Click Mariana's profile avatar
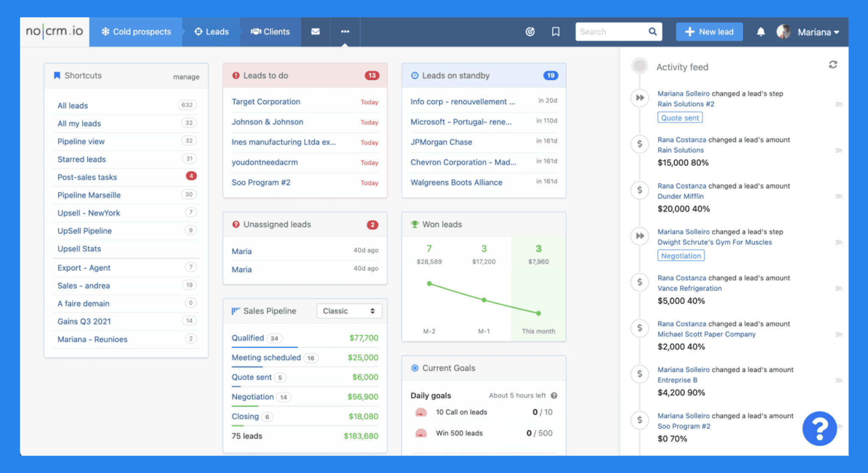Image resolution: width=868 pixels, height=473 pixels. pyautogui.click(x=783, y=32)
